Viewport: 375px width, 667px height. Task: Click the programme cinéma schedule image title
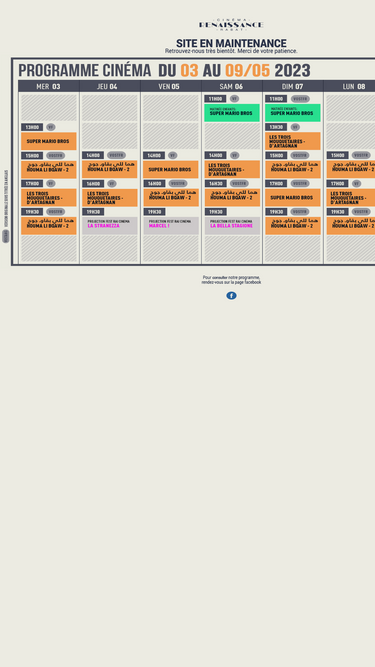[164, 70]
